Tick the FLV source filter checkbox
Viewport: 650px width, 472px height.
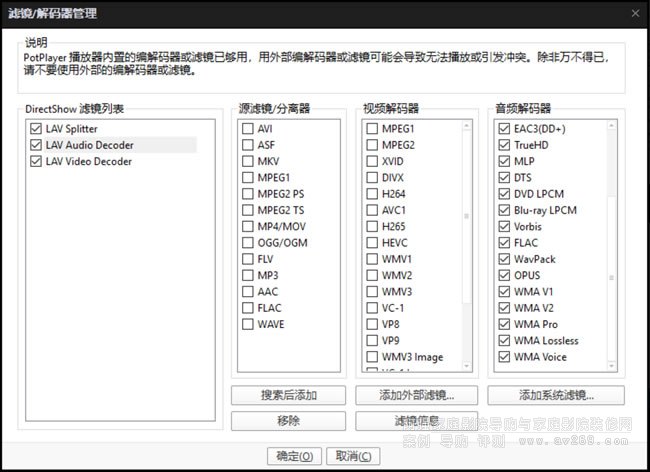tap(247, 259)
